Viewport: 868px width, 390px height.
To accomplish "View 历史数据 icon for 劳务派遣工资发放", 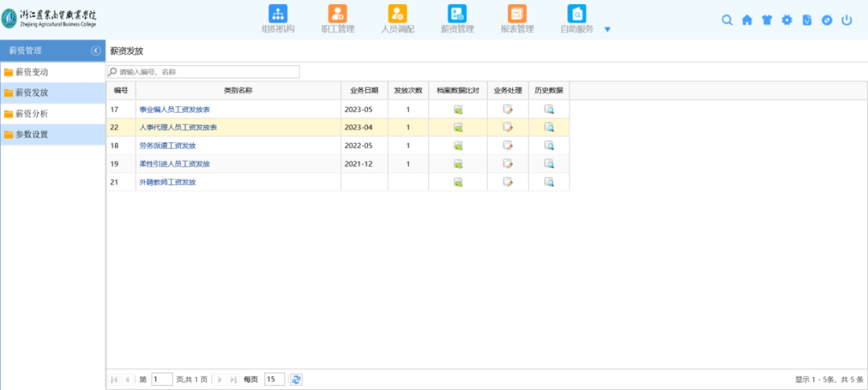I will (x=549, y=146).
